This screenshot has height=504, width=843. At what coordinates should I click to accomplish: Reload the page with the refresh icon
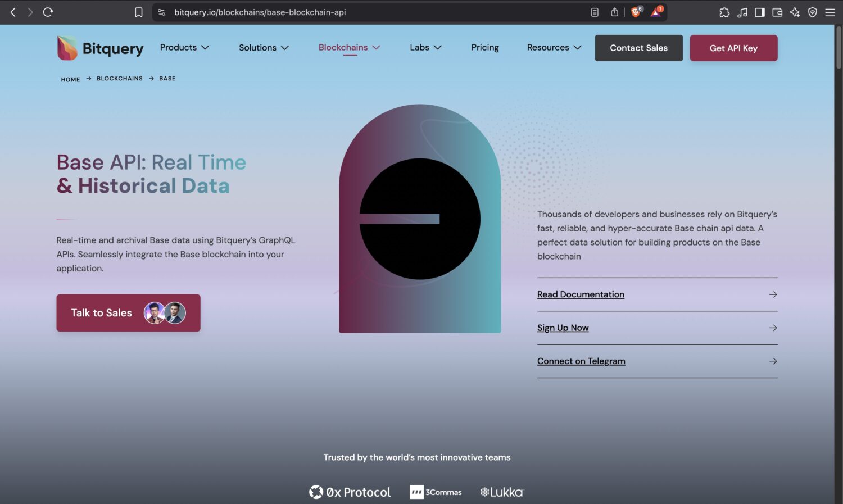tap(48, 12)
